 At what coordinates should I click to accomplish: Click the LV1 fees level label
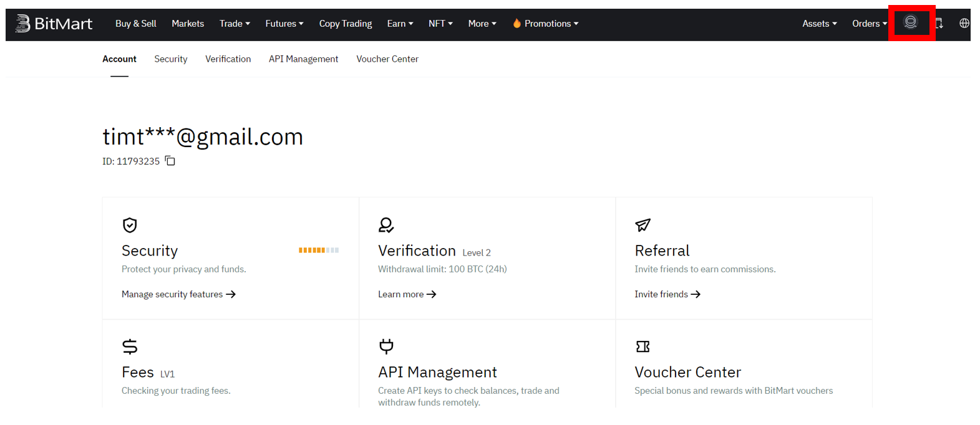click(x=167, y=374)
